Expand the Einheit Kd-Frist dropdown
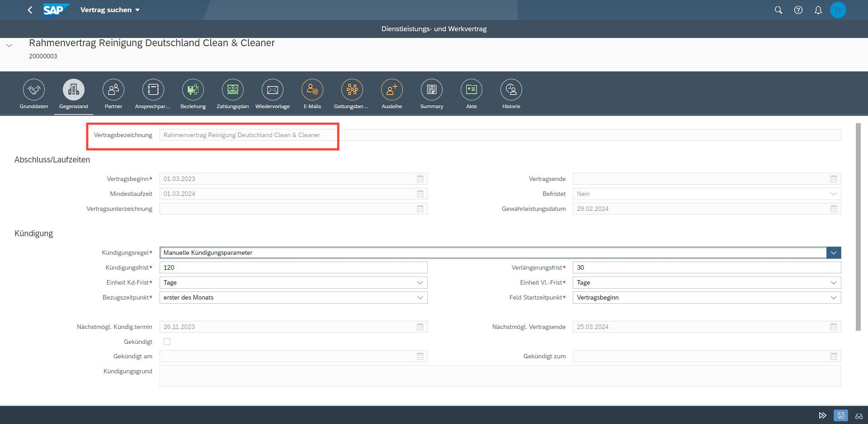 click(420, 282)
